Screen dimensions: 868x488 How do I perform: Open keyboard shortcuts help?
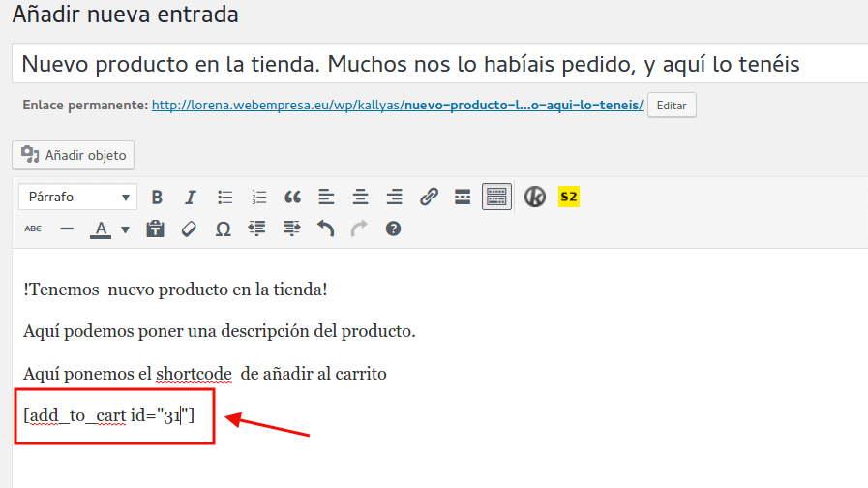click(x=393, y=229)
